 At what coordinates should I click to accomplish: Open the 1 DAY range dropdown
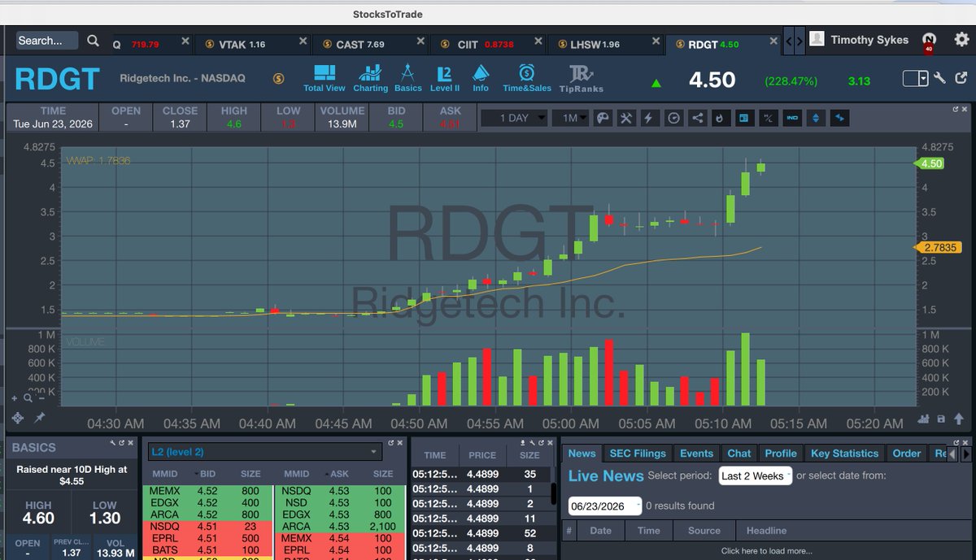pyautogui.click(x=513, y=118)
